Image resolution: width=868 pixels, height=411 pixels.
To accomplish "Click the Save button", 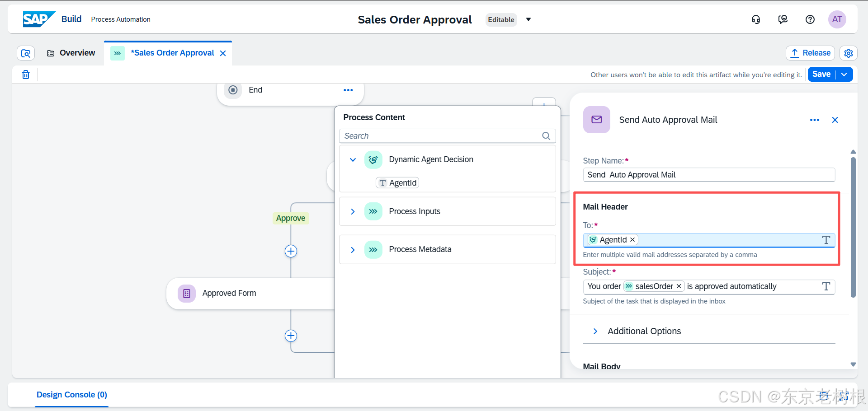I will pyautogui.click(x=821, y=75).
